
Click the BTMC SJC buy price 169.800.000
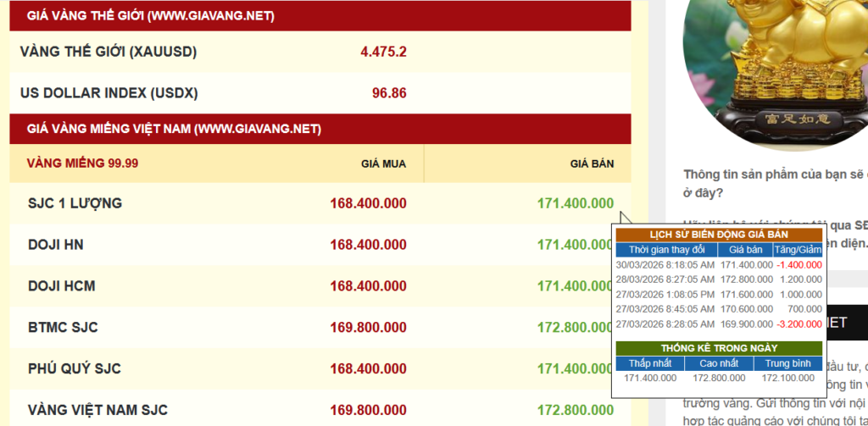(x=368, y=328)
